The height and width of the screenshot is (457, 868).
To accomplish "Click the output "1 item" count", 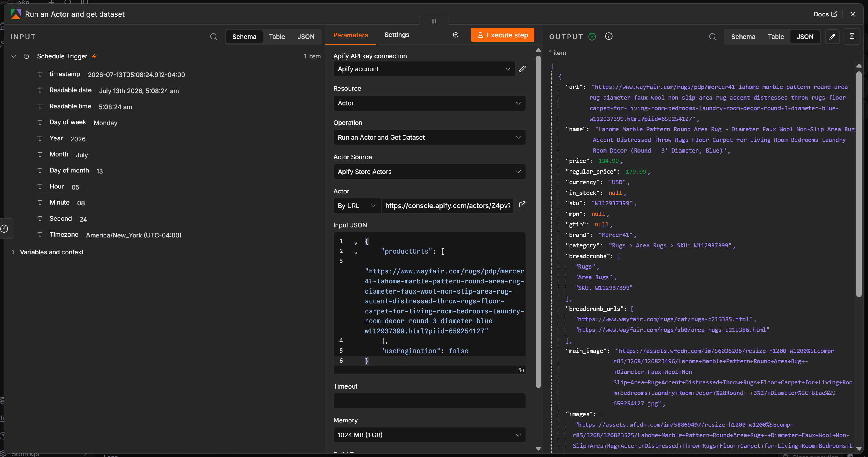I will click(x=557, y=53).
